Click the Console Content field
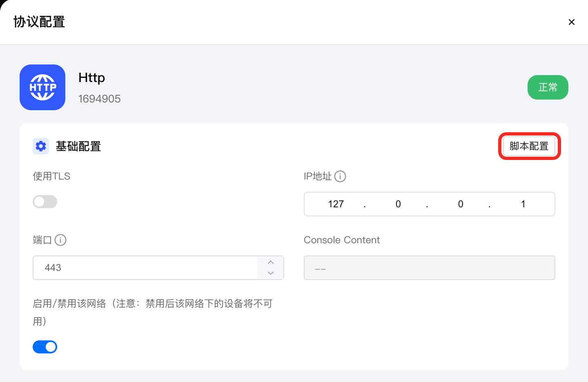Viewport: 588px width, 382px height. (430, 268)
